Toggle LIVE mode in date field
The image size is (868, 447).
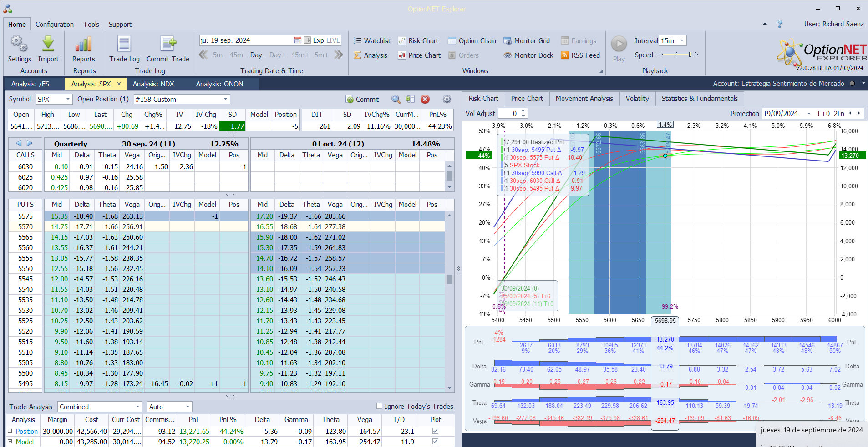[x=333, y=40]
